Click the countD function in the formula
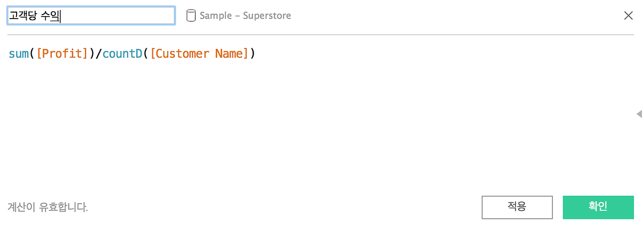Image resolution: width=644 pixels, height=225 pixels. [x=122, y=53]
